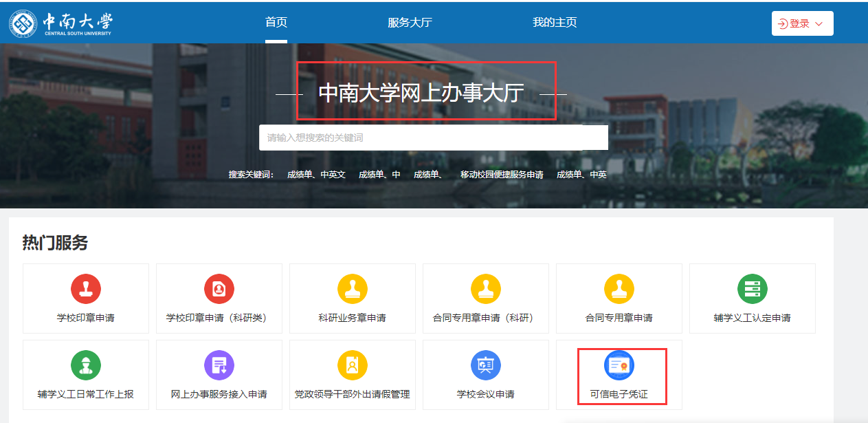Open the 党政领导干部外出请假管理 icon
Screen dimensions: 868x423
tap(353, 365)
